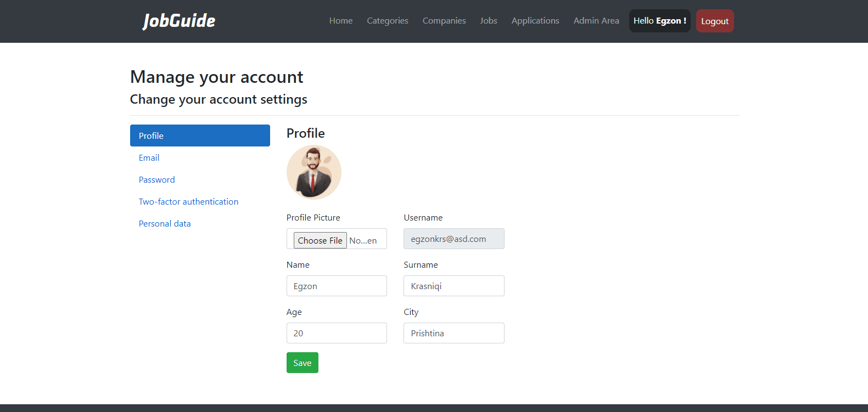Open the Companies page
Screen dimensions: 868x412
pos(444,21)
